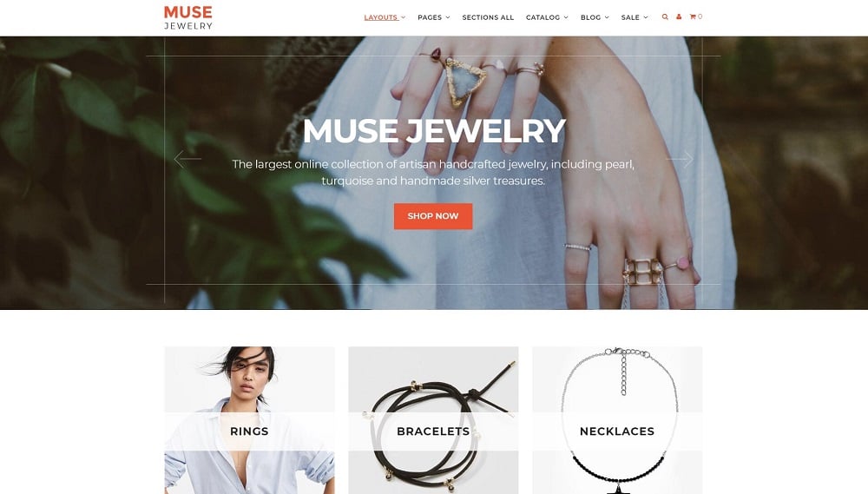Screen dimensions: 868x494
Task: Click the Rings label link
Action: click(249, 431)
